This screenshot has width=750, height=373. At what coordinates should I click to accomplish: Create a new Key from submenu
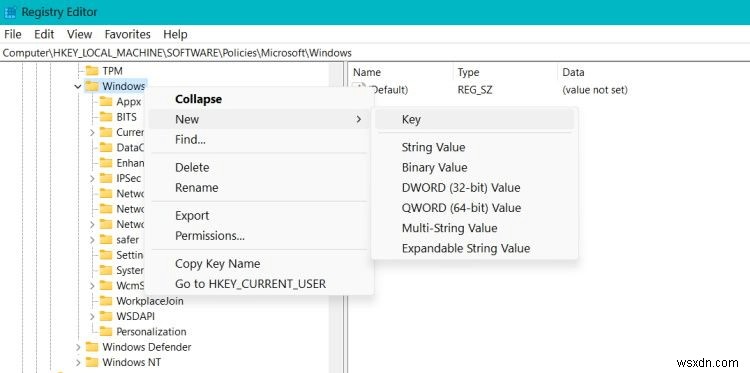click(474, 120)
